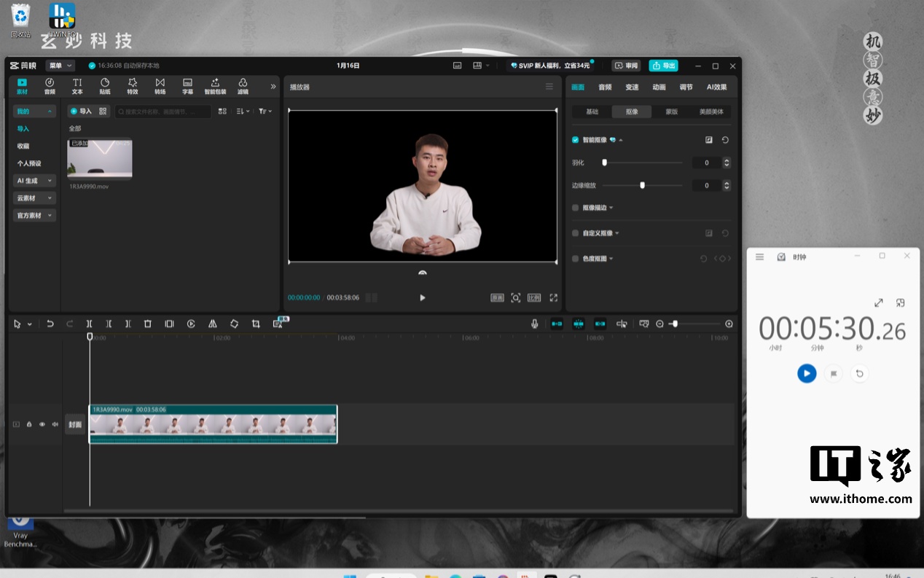Expand the AI 生成 sidebar section
924x578 pixels.
click(x=34, y=181)
